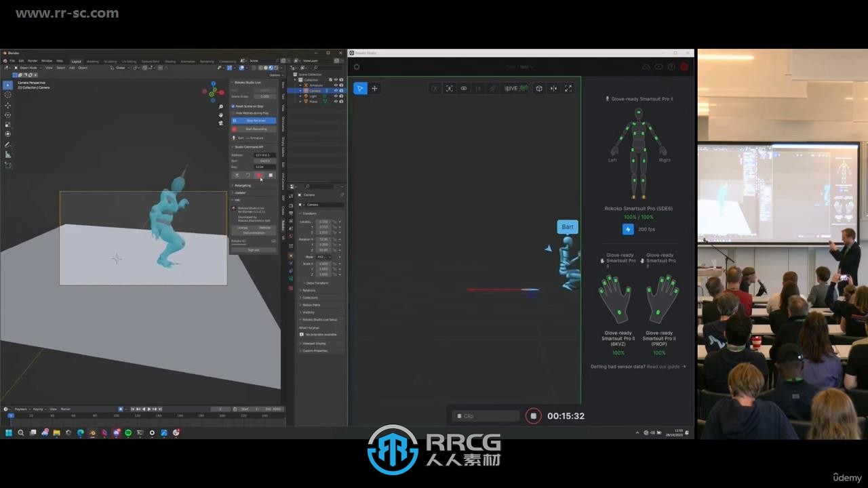Select the Blender Select Box tool
The image size is (868, 488).
pos(7,85)
